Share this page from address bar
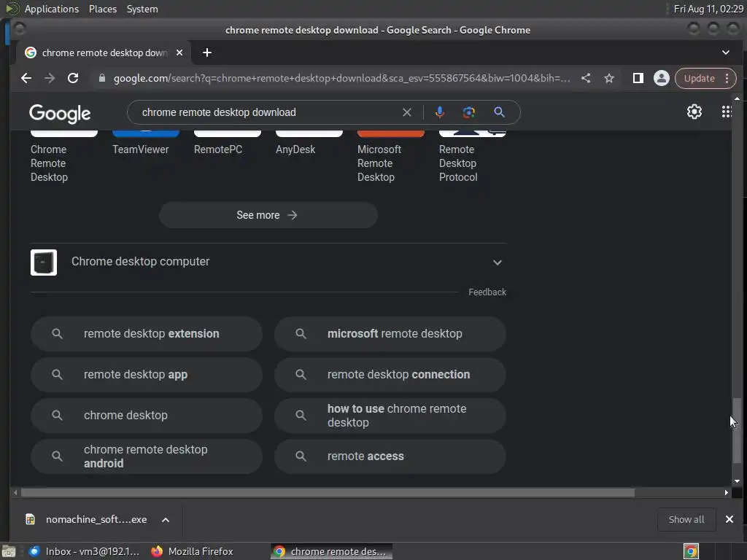This screenshot has width=747, height=560. point(586,78)
